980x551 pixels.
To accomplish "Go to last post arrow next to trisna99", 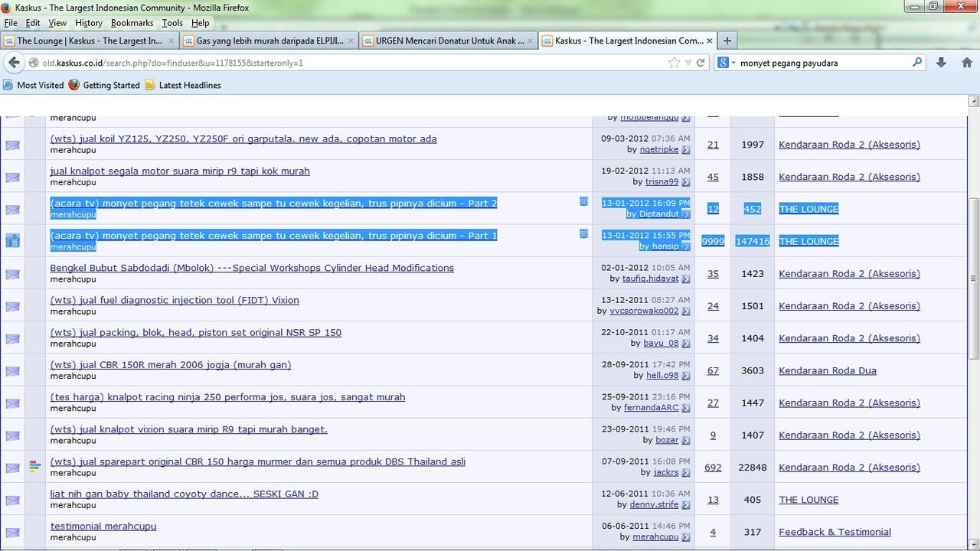I will coord(686,182).
